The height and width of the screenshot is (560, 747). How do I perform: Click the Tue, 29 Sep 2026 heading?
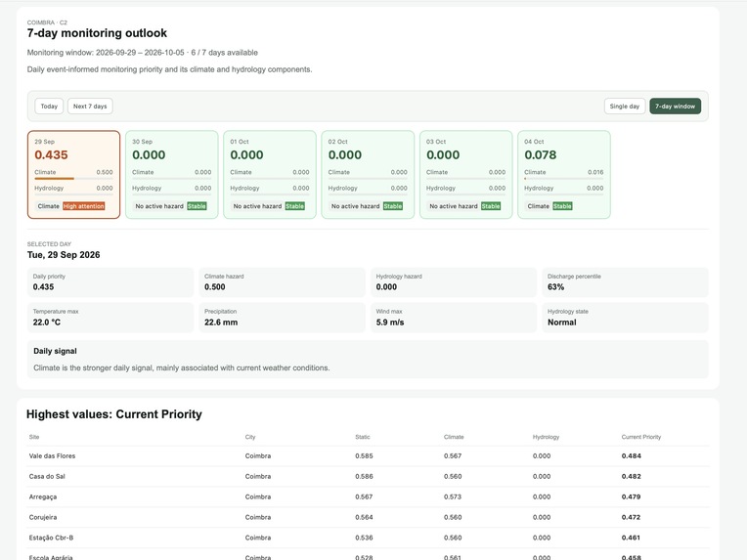64,255
